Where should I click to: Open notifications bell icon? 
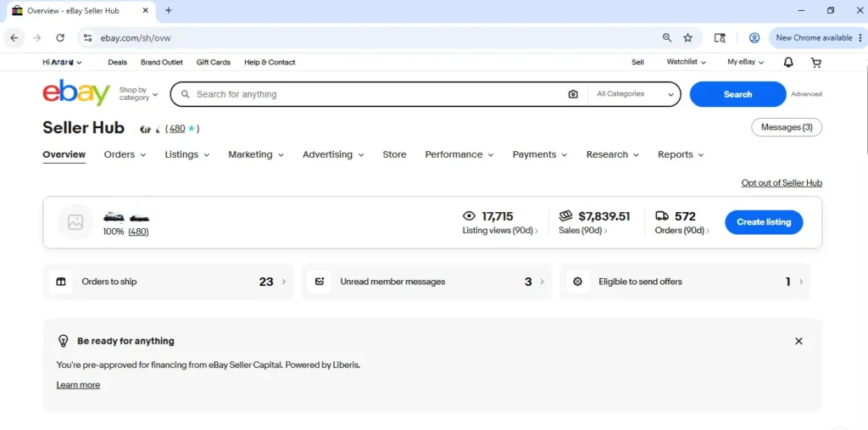tap(788, 63)
